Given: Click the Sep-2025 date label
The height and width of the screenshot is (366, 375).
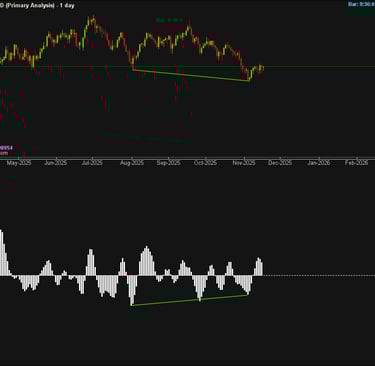Looking at the screenshot, I should click(x=169, y=163).
